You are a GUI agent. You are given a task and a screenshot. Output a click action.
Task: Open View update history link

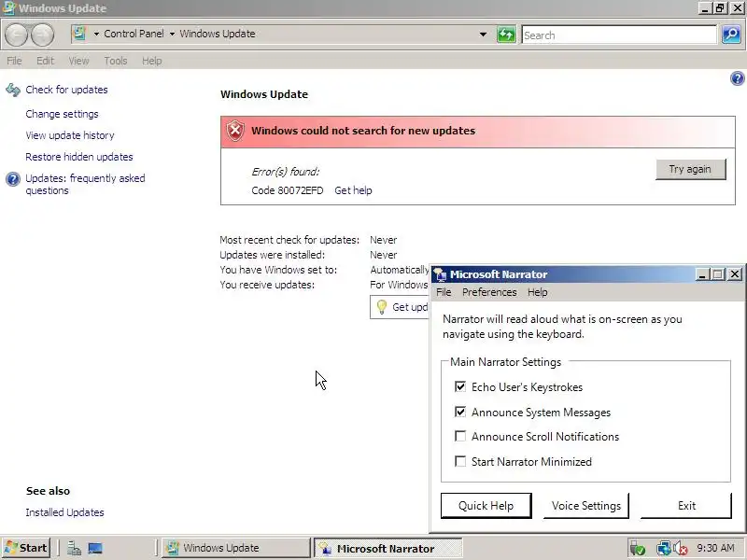point(70,135)
